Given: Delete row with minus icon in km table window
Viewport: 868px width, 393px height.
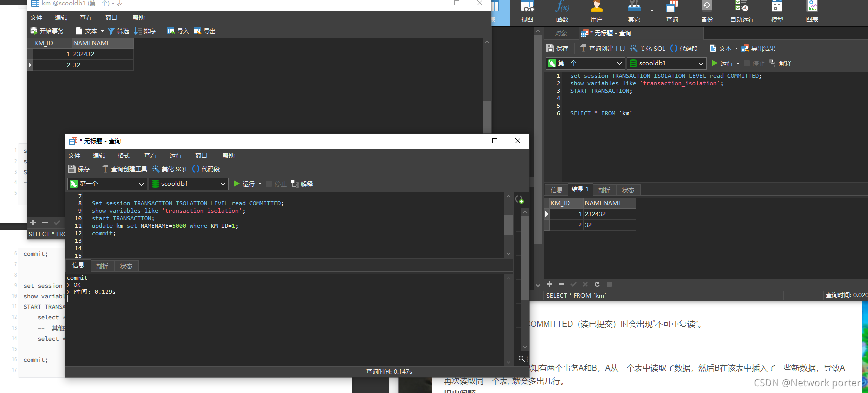Looking at the screenshot, I should click(x=45, y=223).
